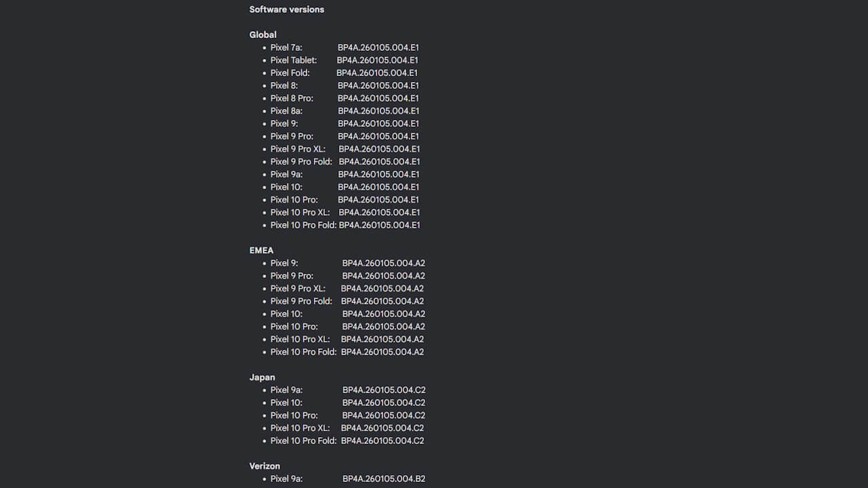Click the 'Pixel 7a:' list label

click(286, 47)
